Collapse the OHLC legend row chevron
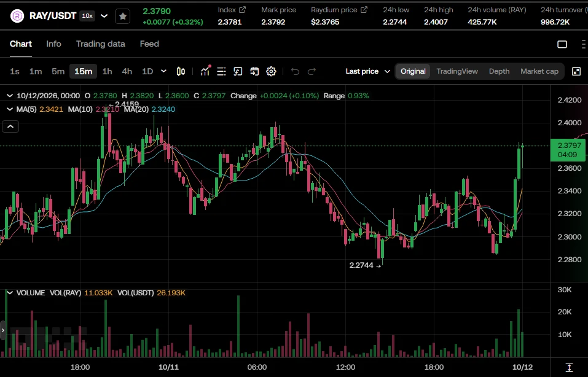 pyautogui.click(x=10, y=96)
